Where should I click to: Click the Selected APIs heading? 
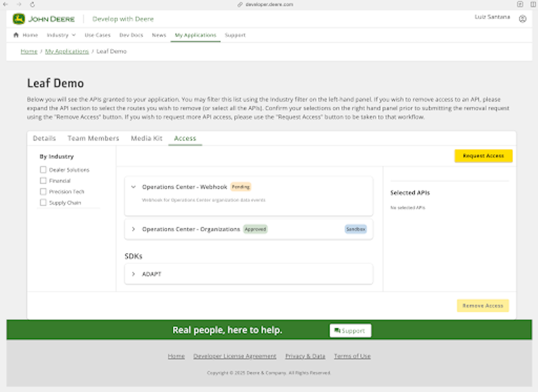(x=410, y=193)
